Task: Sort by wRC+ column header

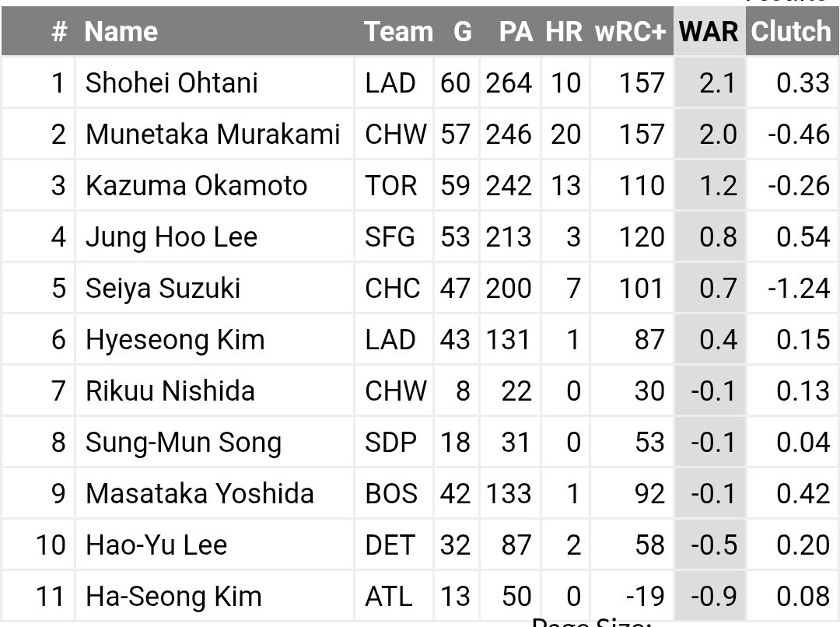Action: [631, 31]
